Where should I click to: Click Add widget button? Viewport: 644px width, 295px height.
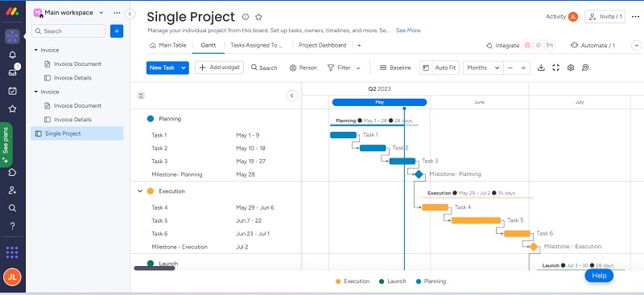(x=219, y=68)
